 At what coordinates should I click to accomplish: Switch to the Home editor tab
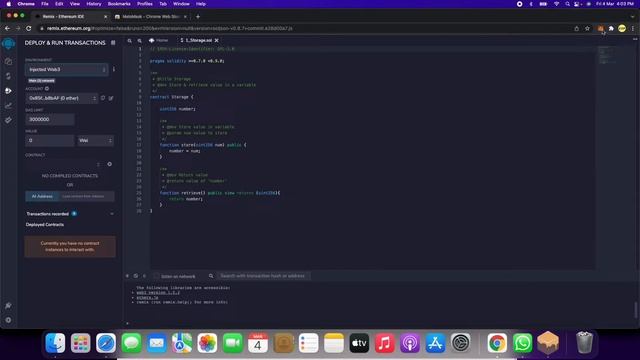[x=159, y=40]
